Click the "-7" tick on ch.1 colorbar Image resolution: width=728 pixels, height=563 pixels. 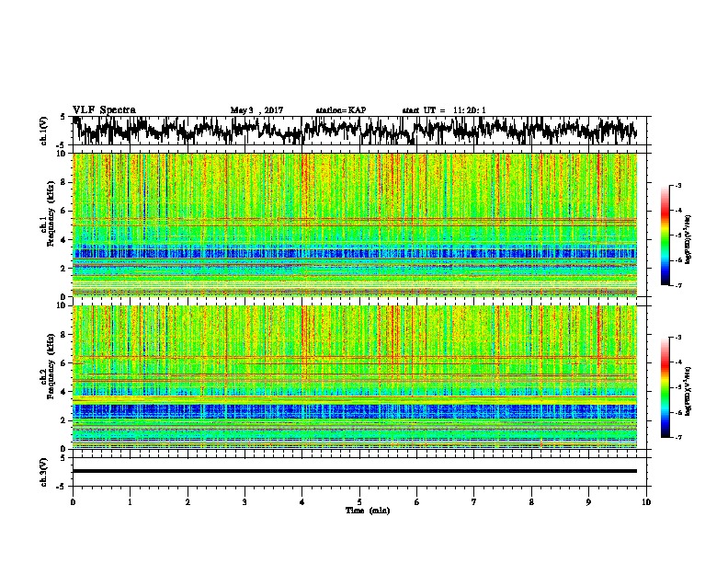click(x=678, y=285)
